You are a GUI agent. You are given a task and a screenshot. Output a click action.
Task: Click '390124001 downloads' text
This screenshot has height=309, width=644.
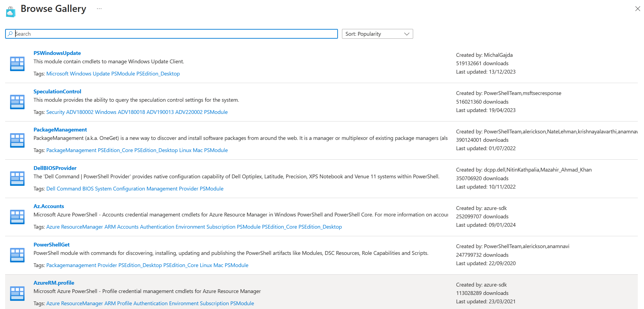point(482,140)
